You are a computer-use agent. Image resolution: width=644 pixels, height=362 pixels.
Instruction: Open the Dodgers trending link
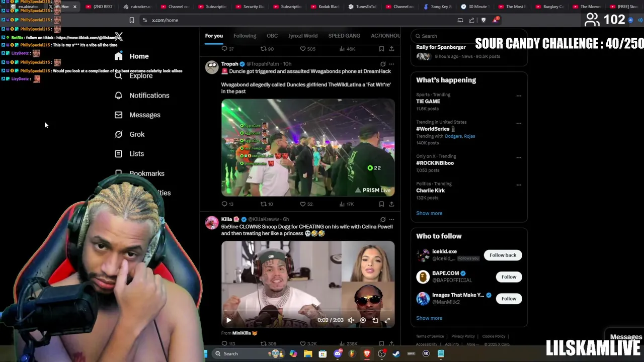coord(454,136)
